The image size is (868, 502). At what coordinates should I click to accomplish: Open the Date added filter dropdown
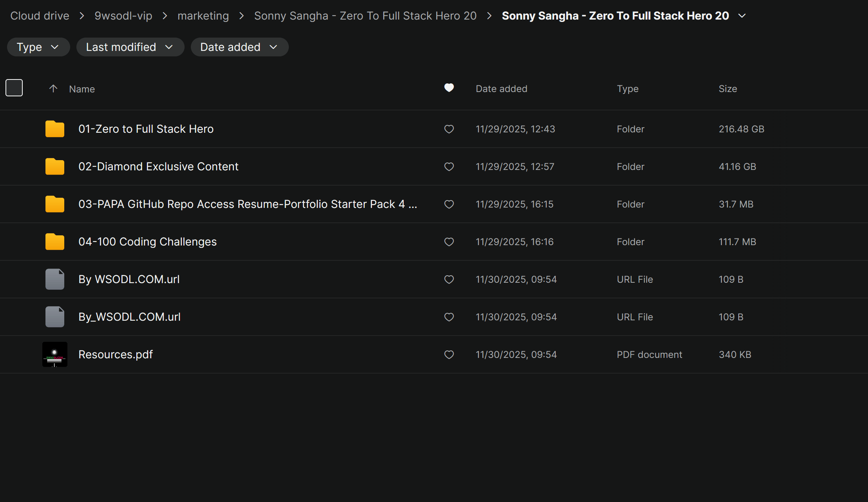tap(239, 47)
